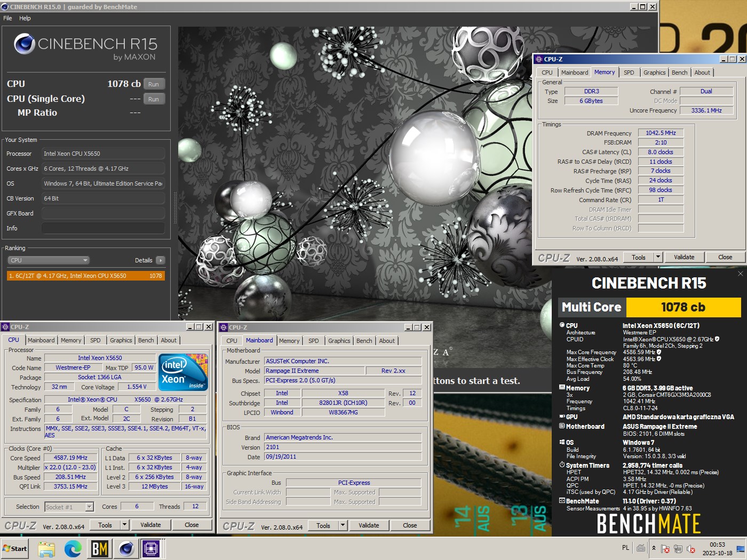
Task: Open the Ranking CPU dropdown in Cinebench
Action: click(49, 260)
